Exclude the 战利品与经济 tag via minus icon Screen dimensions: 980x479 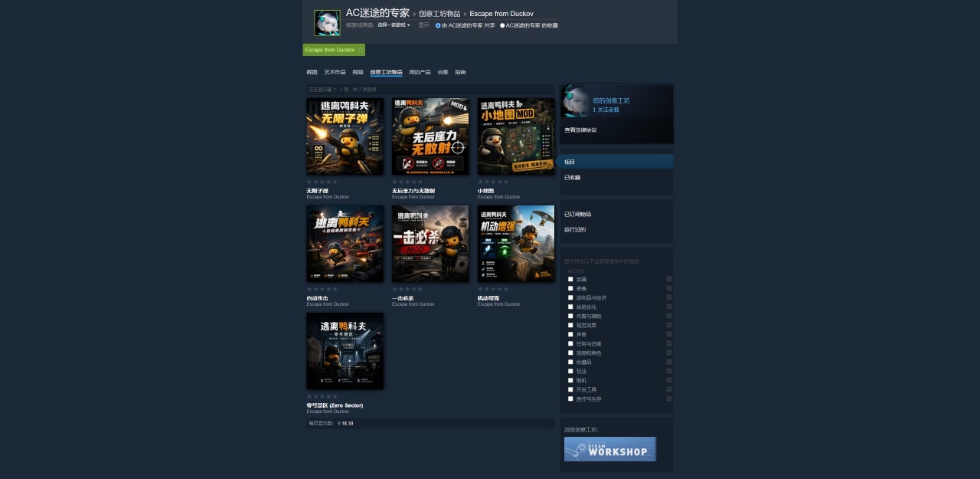tap(669, 297)
